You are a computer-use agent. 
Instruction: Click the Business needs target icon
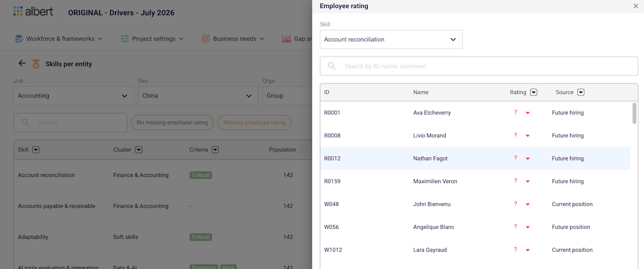[206, 39]
